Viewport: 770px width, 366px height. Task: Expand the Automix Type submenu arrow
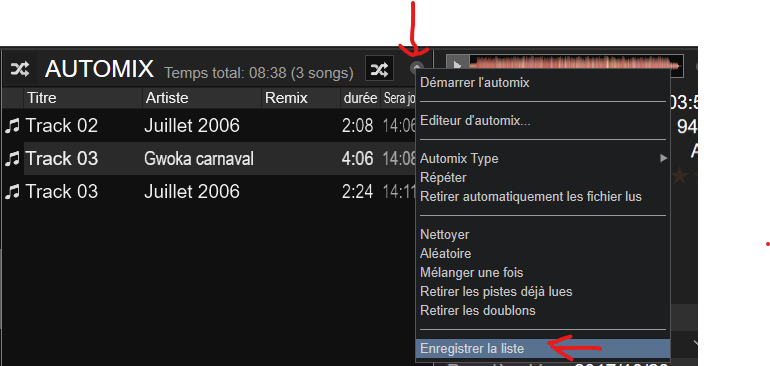[x=663, y=158]
